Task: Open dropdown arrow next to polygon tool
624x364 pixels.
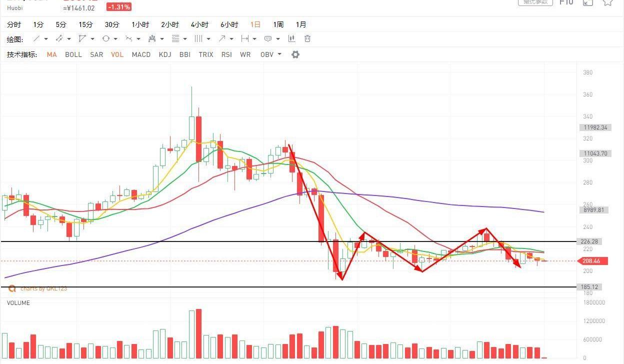Action: click(x=92, y=39)
